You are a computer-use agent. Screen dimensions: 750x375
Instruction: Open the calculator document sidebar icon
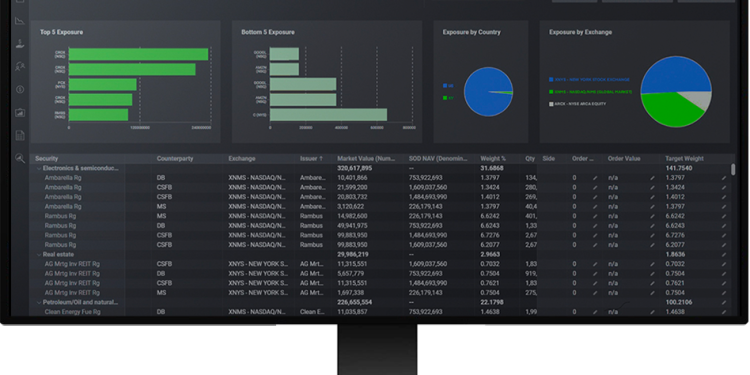[20, 135]
